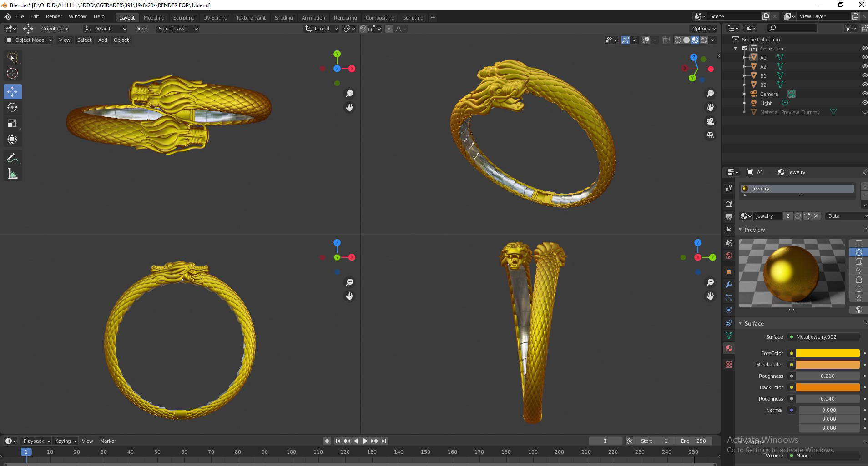This screenshot has width=868, height=466.
Task: Switch to Wireframe viewport shading
Action: pos(678,40)
